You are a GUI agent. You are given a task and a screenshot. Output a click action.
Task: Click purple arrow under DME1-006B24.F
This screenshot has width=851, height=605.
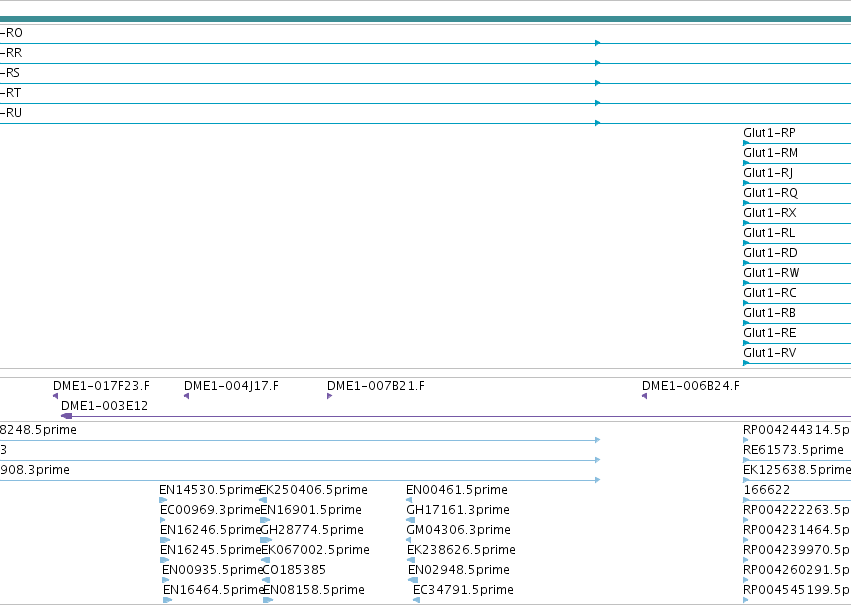[x=645, y=396]
